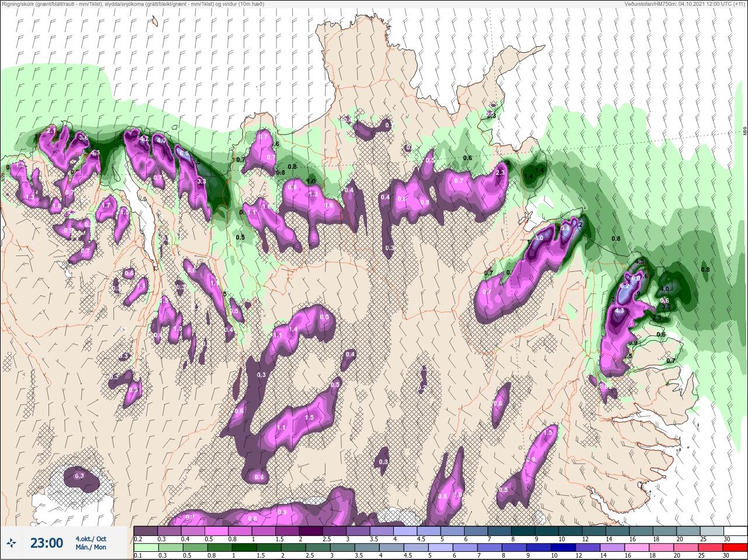Select the first snow legend swatch labeled 0.2
The width and height of the screenshot is (748, 560).
click(146, 531)
